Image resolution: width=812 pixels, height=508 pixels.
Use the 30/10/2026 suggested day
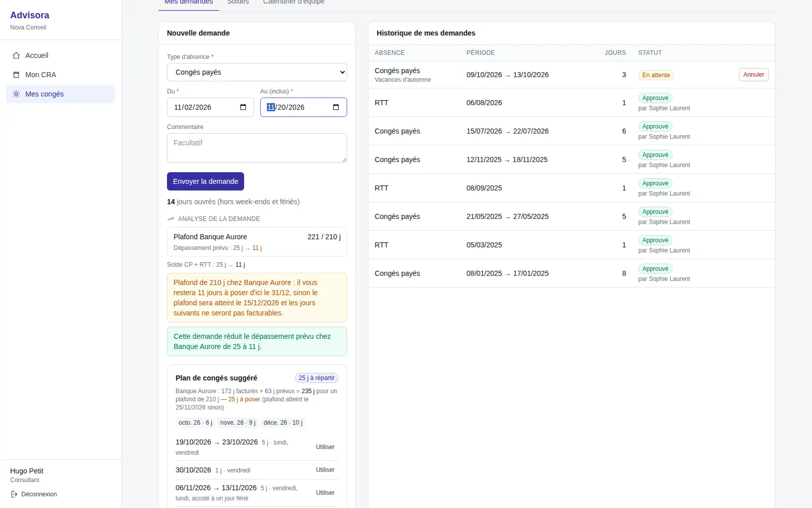click(x=325, y=470)
